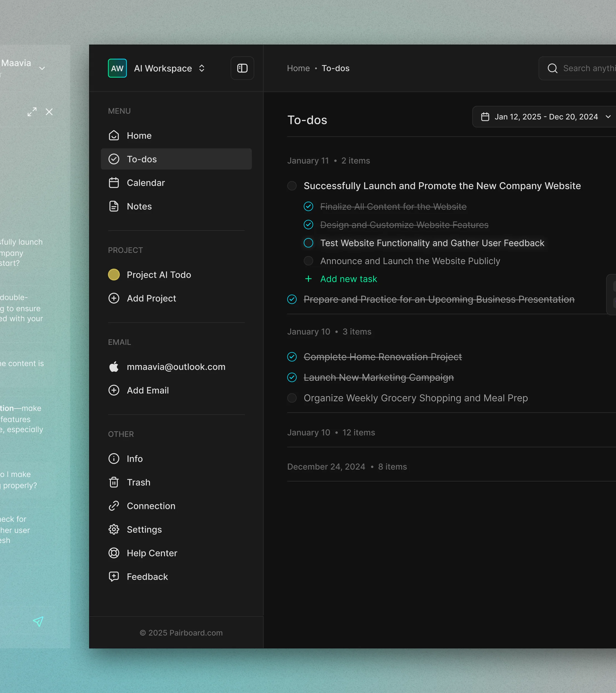Click the Settings gear icon

(114, 529)
